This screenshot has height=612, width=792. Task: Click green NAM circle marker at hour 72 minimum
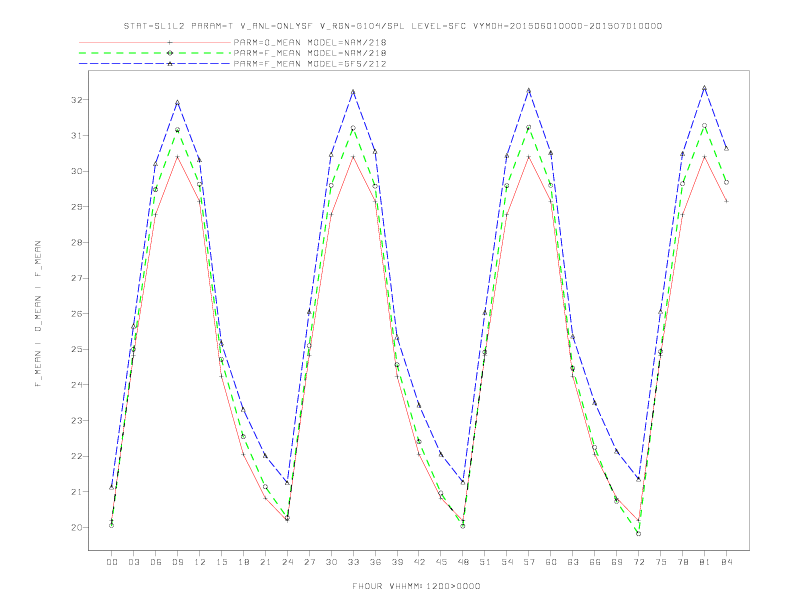(x=638, y=534)
